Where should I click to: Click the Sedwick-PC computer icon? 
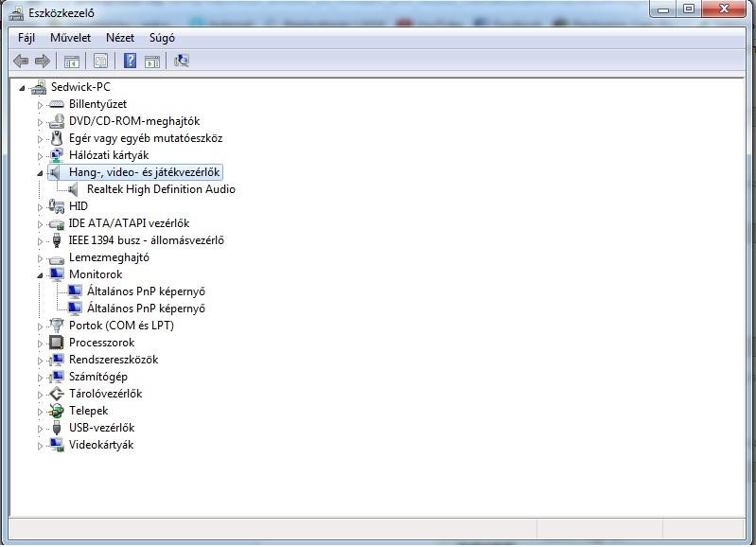39,87
